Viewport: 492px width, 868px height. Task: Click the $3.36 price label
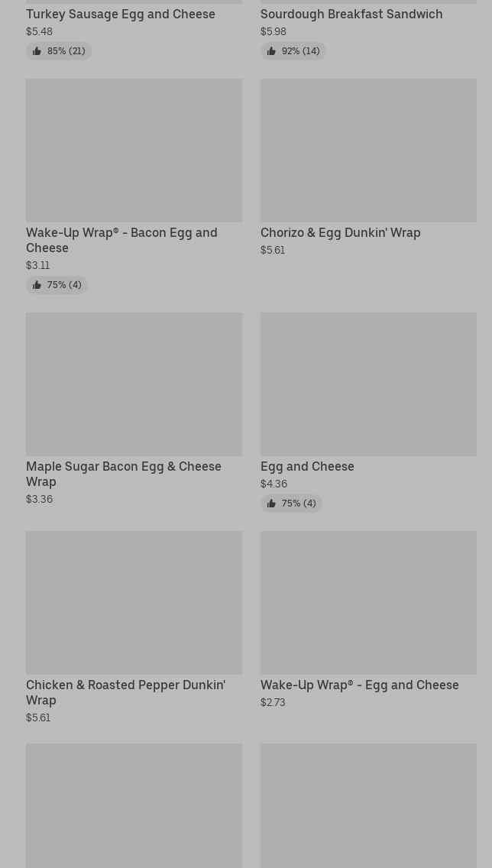[x=39, y=499]
